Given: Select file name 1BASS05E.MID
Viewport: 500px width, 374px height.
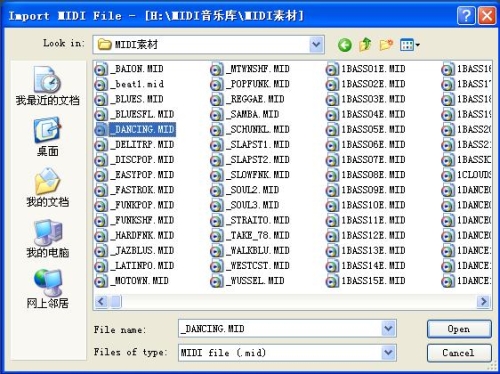Looking at the screenshot, I should [373, 129].
